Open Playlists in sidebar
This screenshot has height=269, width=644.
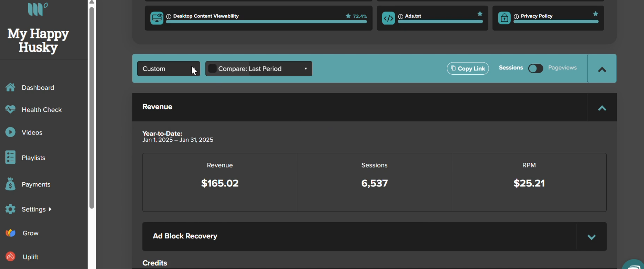point(34,158)
